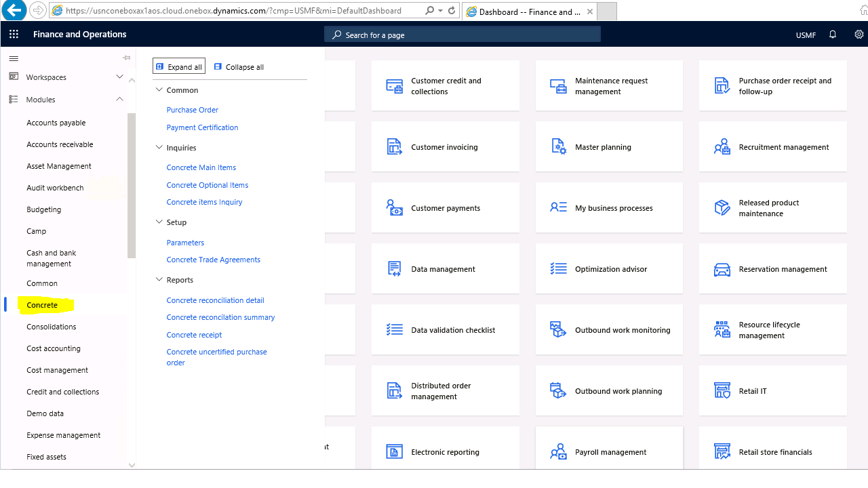Image resolution: width=868 pixels, height=488 pixels.
Task: Select the Accounts receivable module
Action: (x=60, y=144)
